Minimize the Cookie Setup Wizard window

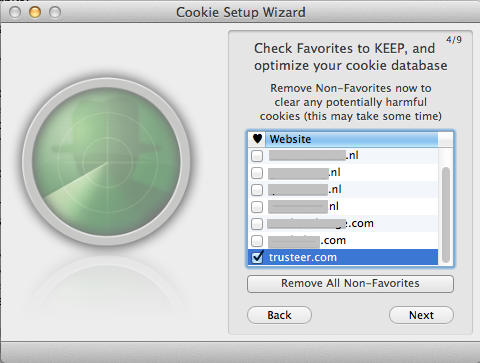[x=35, y=12]
